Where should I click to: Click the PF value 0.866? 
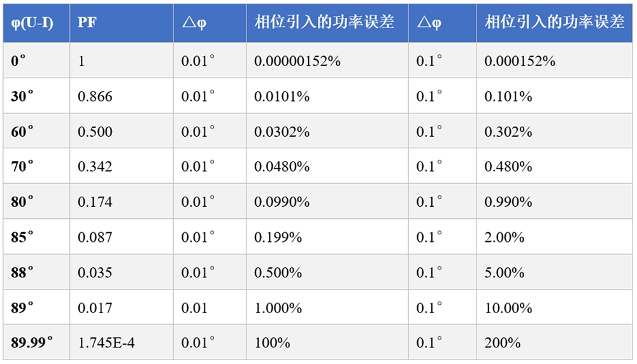click(95, 97)
